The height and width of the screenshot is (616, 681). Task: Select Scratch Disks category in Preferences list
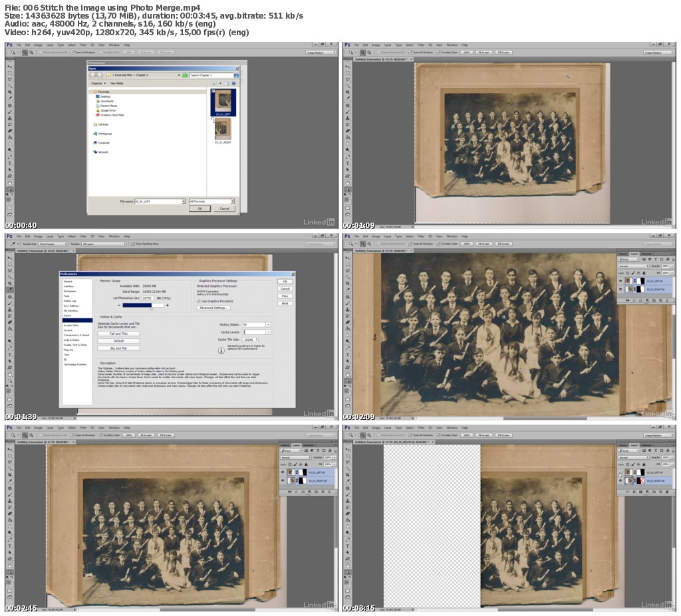pos(71,325)
